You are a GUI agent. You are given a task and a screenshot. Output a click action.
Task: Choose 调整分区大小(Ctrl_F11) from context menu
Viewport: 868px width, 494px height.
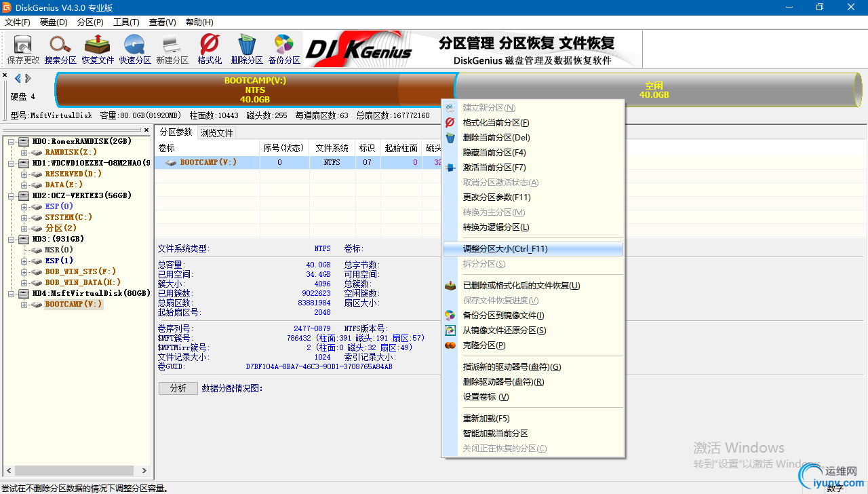coord(532,249)
